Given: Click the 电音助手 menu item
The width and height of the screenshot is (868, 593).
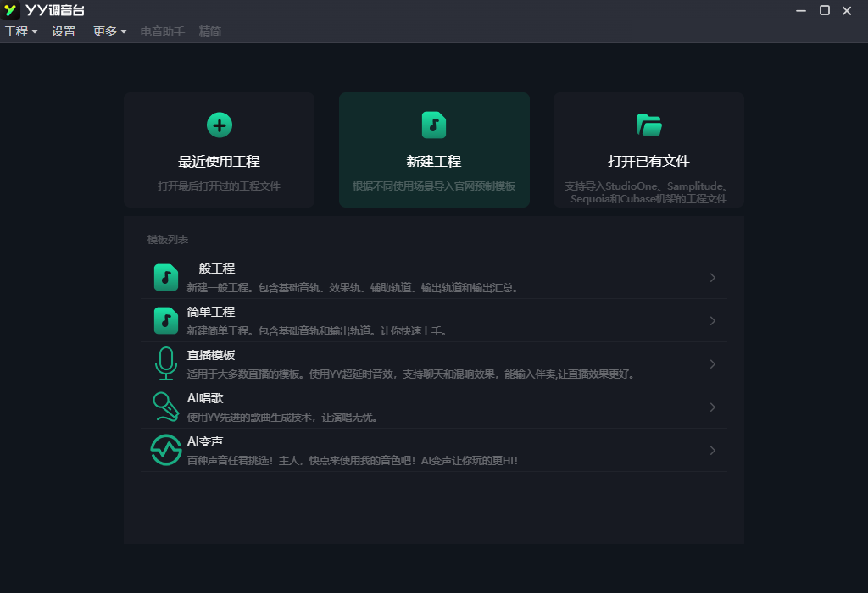Looking at the screenshot, I should coord(162,31).
